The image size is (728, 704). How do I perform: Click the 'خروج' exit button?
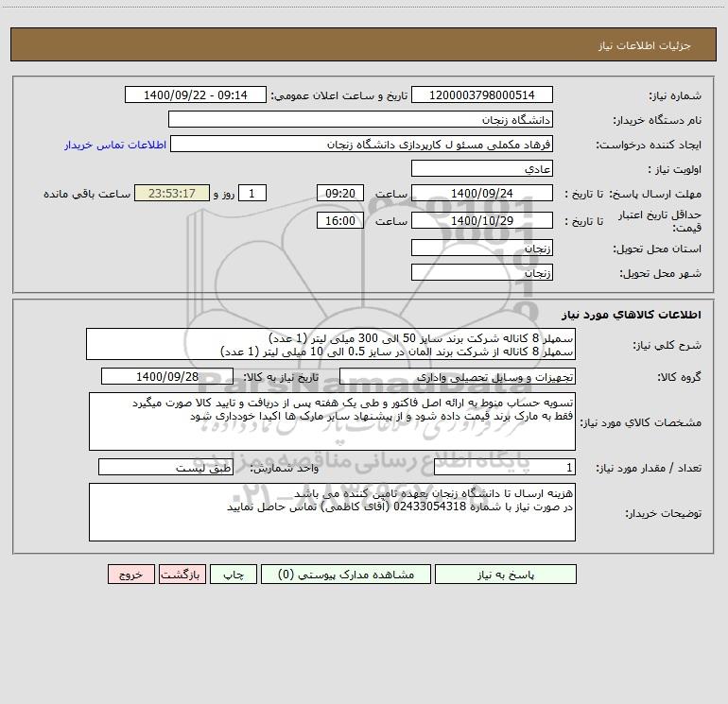click(x=130, y=574)
